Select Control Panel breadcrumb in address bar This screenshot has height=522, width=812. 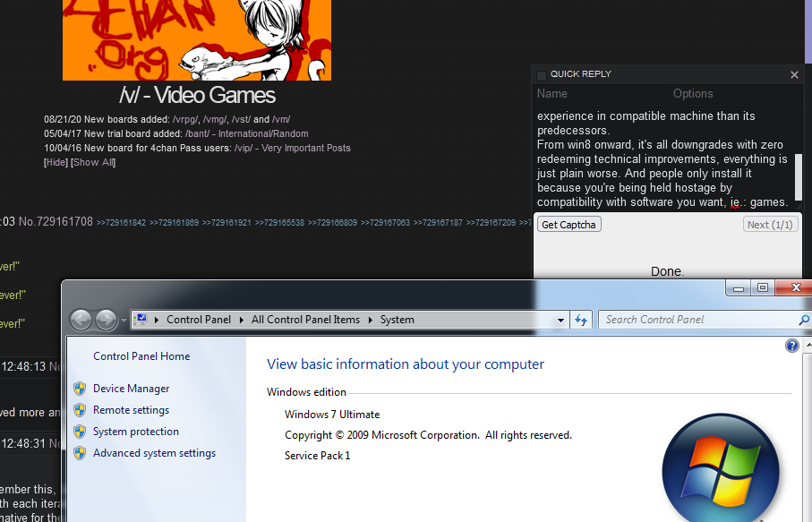click(x=199, y=320)
